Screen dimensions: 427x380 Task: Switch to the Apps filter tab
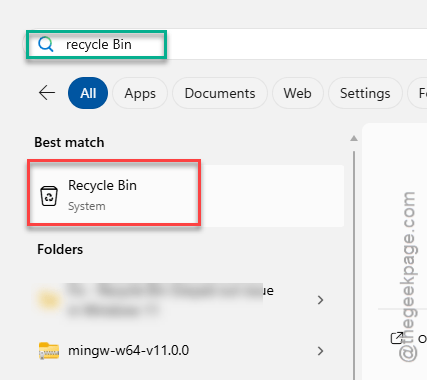[140, 93]
